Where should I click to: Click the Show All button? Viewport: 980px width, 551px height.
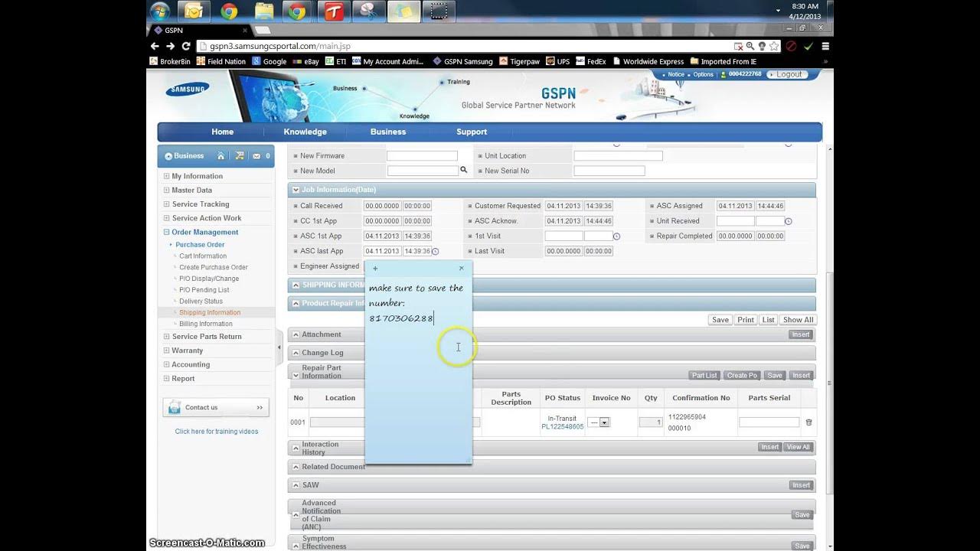pyautogui.click(x=798, y=320)
